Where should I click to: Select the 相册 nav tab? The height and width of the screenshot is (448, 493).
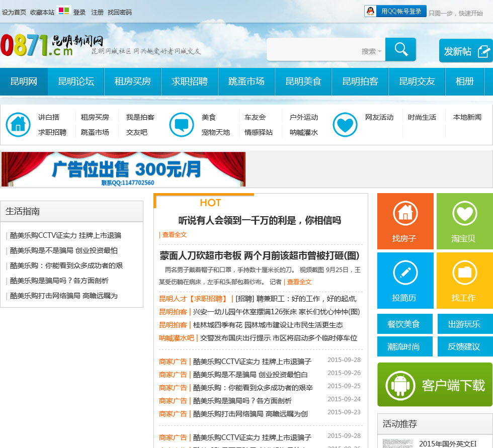pyautogui.click(x=465, y=81)
